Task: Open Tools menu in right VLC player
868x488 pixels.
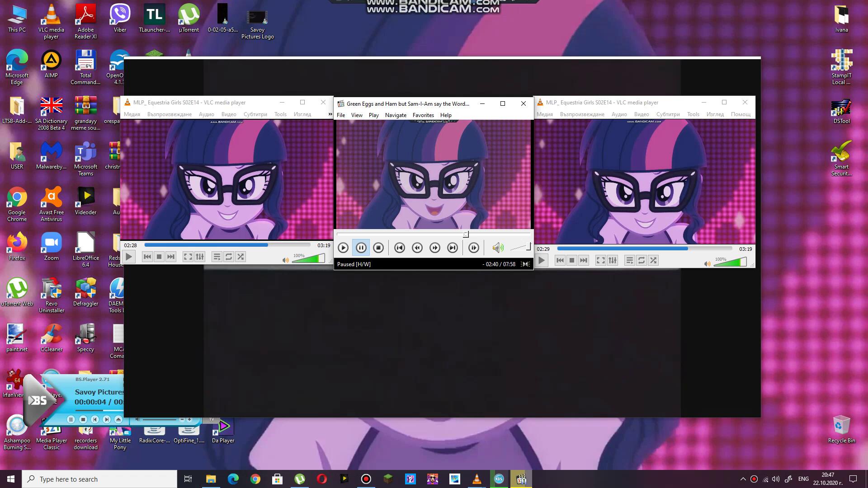Action: [x=693, y=114]
